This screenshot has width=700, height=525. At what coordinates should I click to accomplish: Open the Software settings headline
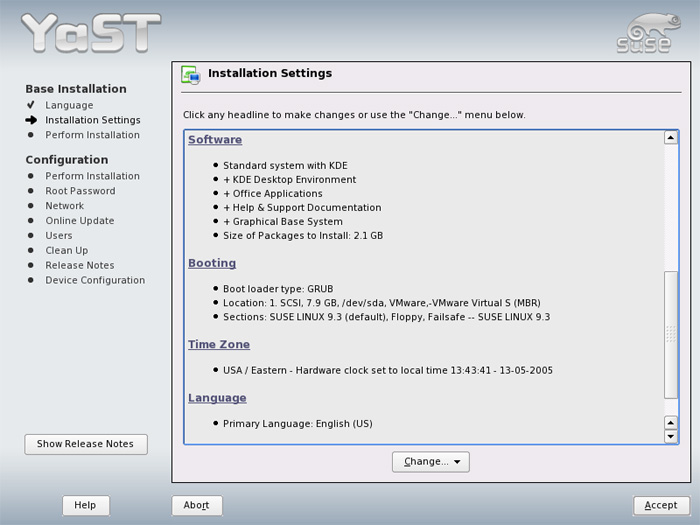[215, 139]
